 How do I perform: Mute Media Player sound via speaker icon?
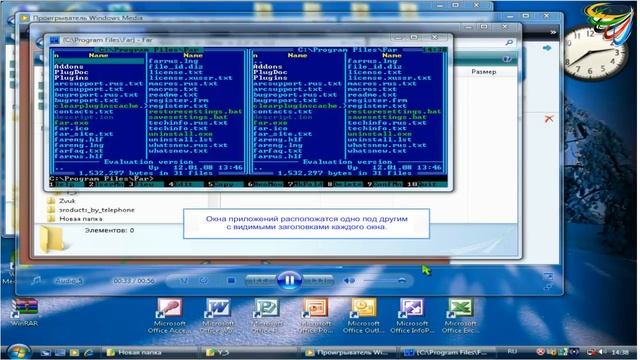(x=349, y=280)
